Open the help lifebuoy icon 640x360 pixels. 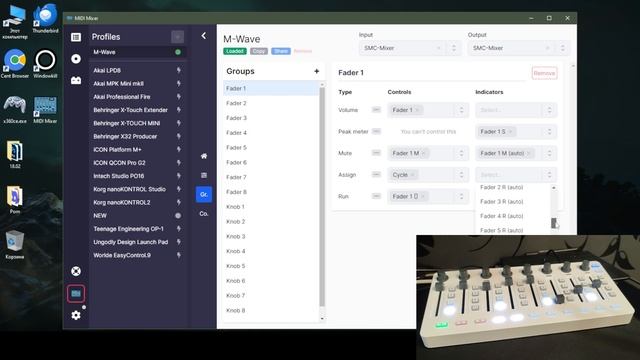[76, 271]
